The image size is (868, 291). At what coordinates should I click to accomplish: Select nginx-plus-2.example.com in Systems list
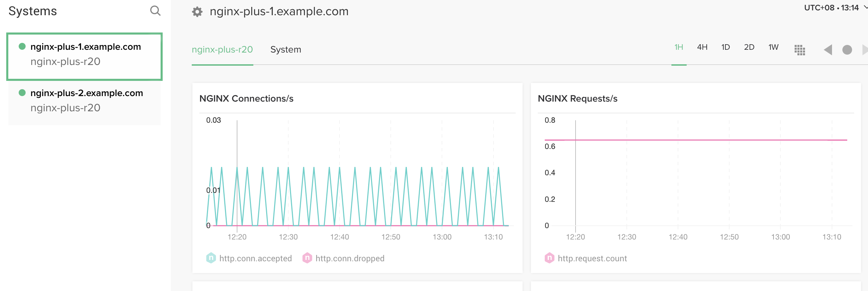coord(84,103)
